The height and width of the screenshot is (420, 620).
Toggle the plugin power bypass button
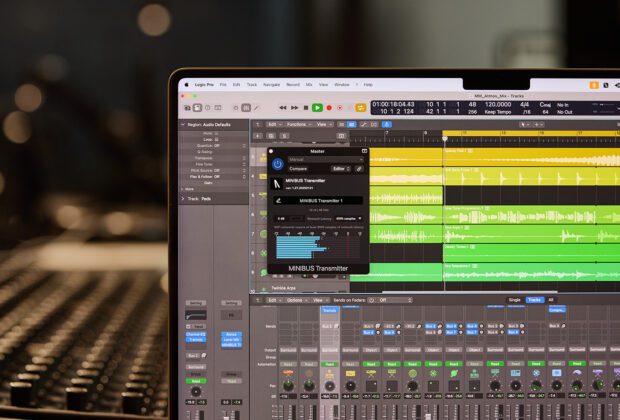(277, 163)
